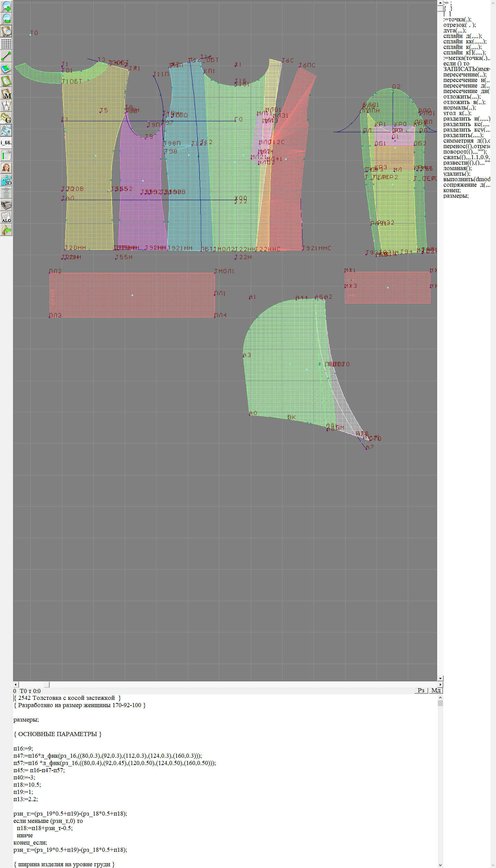Click canvas horizontal scrollbar left arrow
Screen dimensions: 496x868
pos(15,684)
